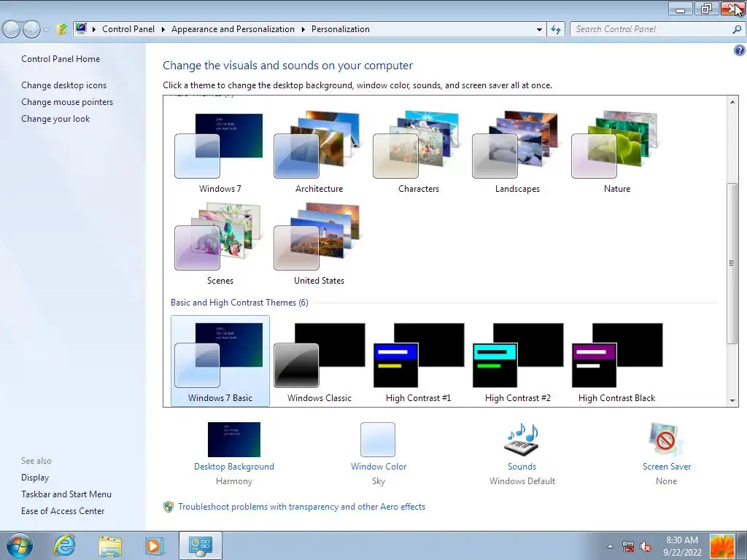Click Control Panel in the breadcrumb
The height and width of the screenshot is (560, 747).
pyautogui.click(x=128, y=29)
